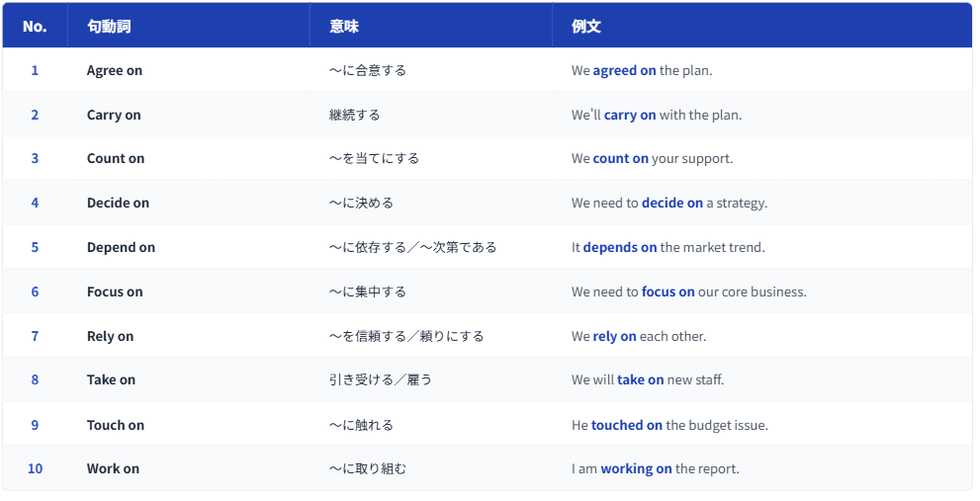This screenshot has height=501, width=980.
Task: Click the '例文' column header
Action: click(x=586, y=27)
